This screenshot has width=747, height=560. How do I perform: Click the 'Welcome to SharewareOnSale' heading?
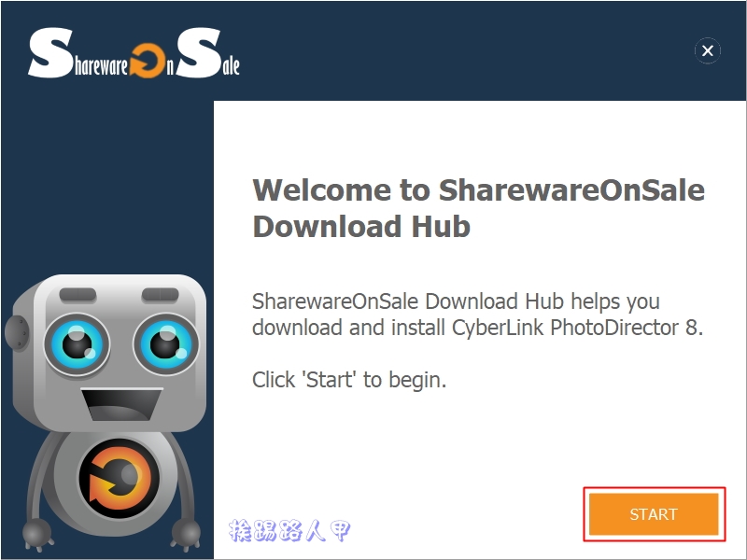click(x=478, y=190)
